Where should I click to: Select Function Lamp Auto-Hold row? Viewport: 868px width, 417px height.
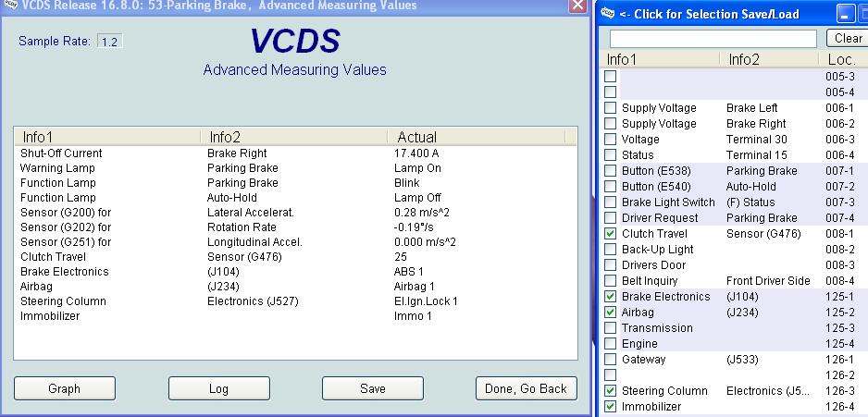[295, 198]
